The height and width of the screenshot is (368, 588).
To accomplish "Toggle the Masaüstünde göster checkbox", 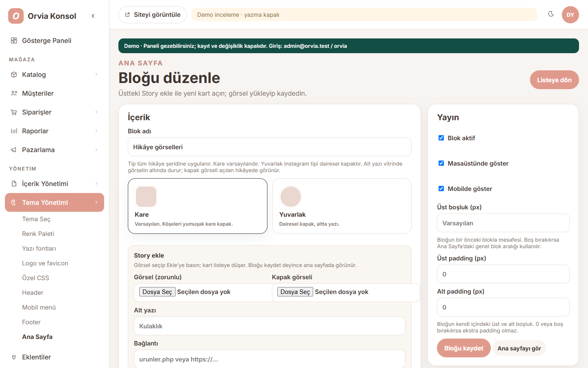I will click(441, 163).
